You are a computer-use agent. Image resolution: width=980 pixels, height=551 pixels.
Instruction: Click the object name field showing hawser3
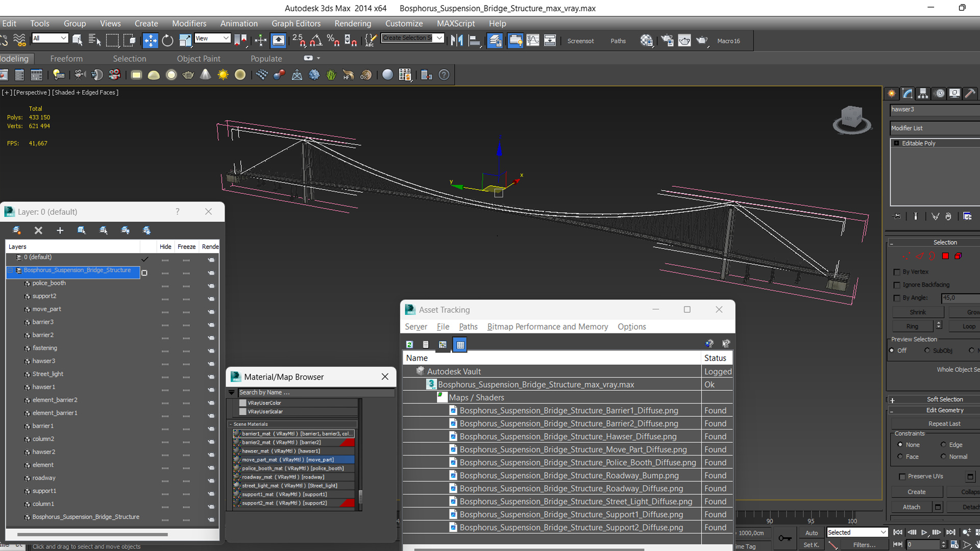pyautogui.click(x=935, y=110)
